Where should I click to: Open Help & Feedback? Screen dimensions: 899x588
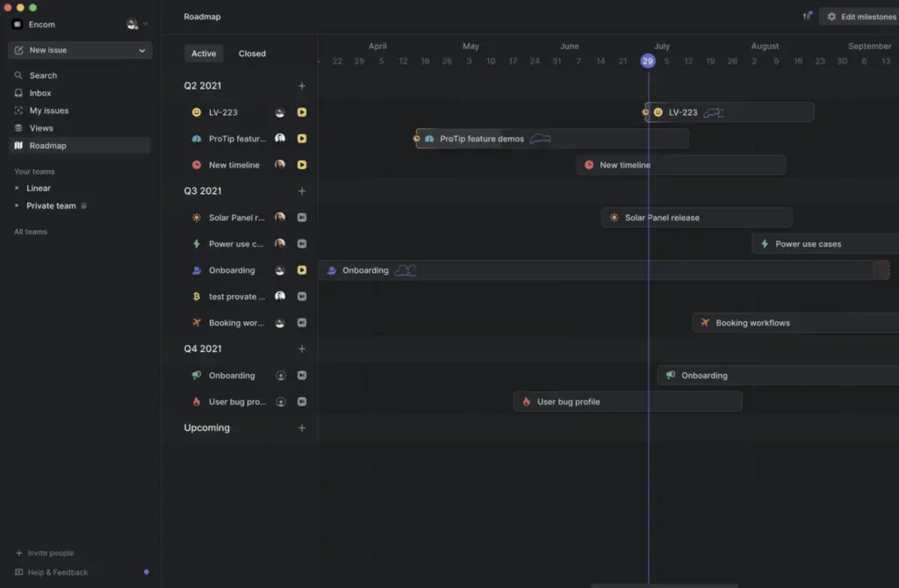click(52, 572)
